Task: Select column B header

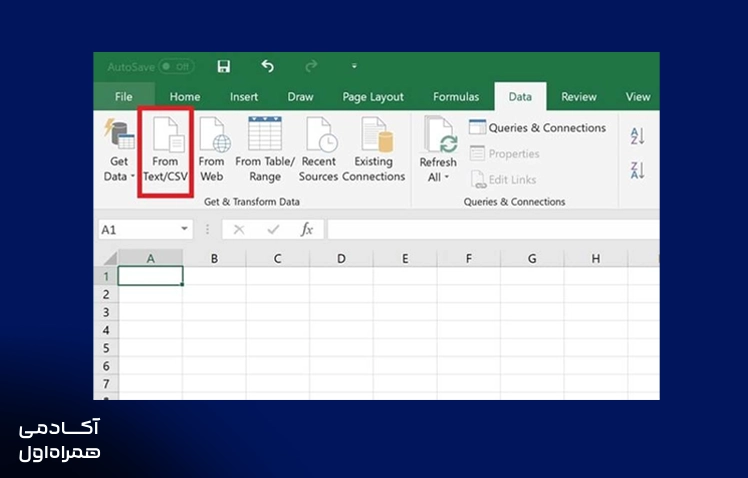Action: pyautogui.click(x=214, y=258)
